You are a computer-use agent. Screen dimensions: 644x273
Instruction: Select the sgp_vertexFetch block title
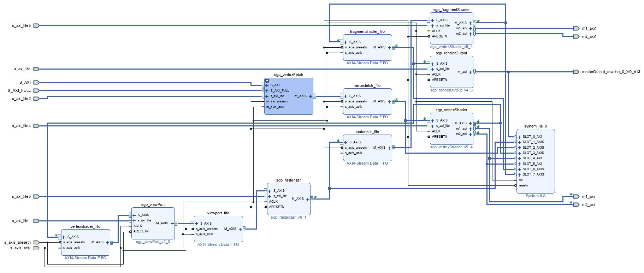tap(288, 75)
